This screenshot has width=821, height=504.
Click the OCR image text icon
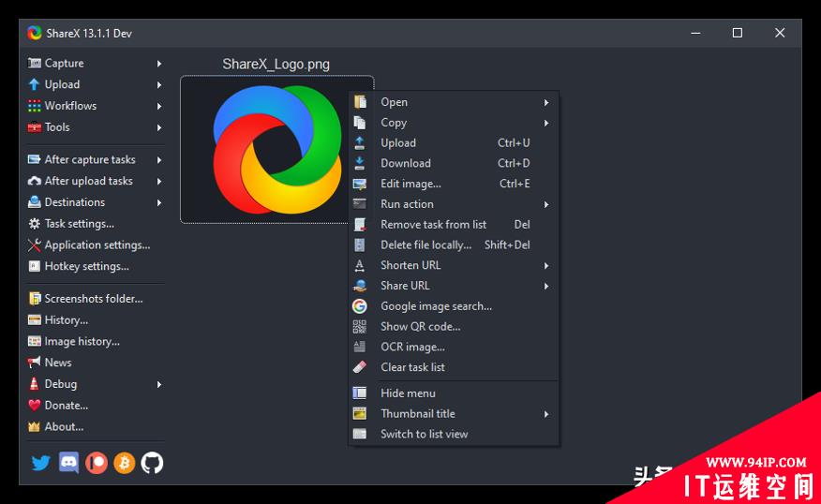click(359, 347)
